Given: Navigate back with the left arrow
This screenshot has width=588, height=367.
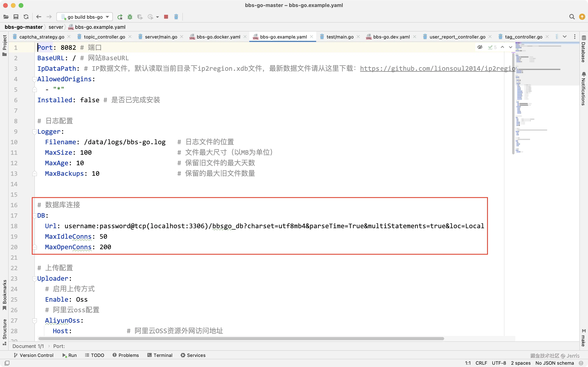Looking at the screenshot, I should coord(39,17).
